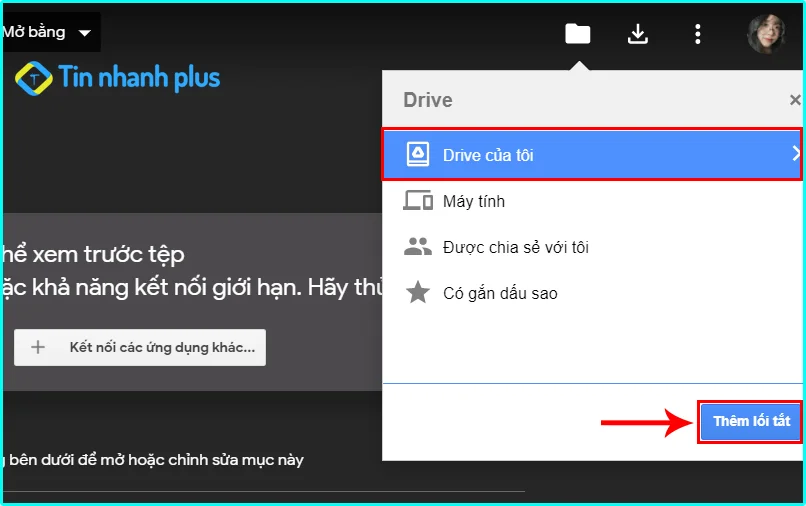Click the 'Drive' panel heading text
This screenshot has width=806, height=506.
[x=428, y=100]
